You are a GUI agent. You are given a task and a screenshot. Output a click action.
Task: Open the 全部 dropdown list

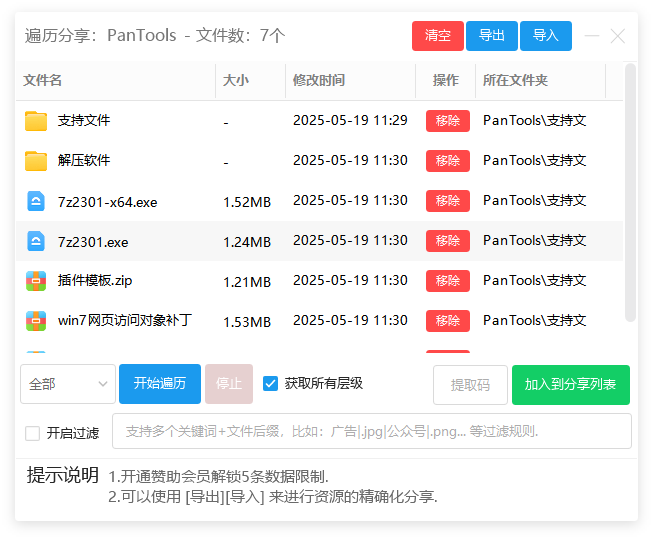tap(67, 384)
